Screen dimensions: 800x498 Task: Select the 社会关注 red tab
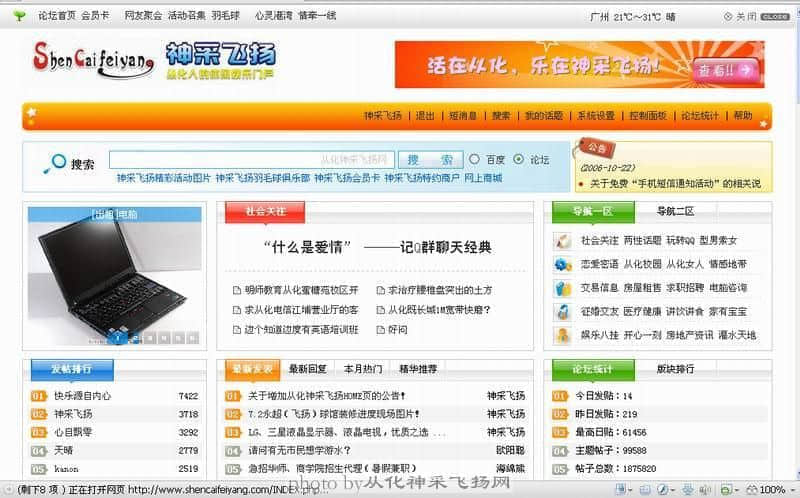coord(265,212)
